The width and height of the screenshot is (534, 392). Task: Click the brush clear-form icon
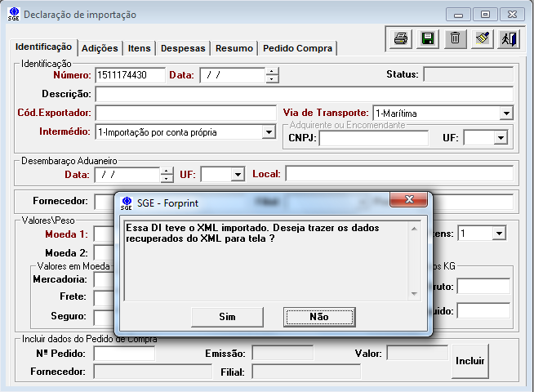coord(482,39)
